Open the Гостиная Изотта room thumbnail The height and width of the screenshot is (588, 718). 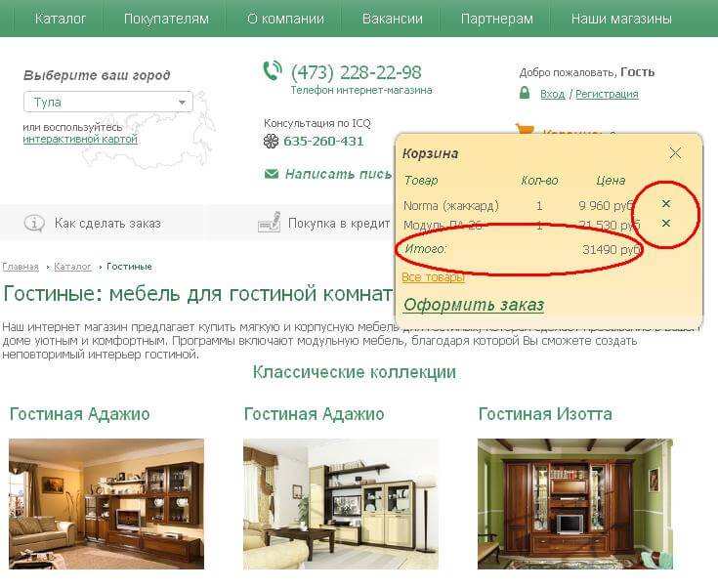coord(575,504)
